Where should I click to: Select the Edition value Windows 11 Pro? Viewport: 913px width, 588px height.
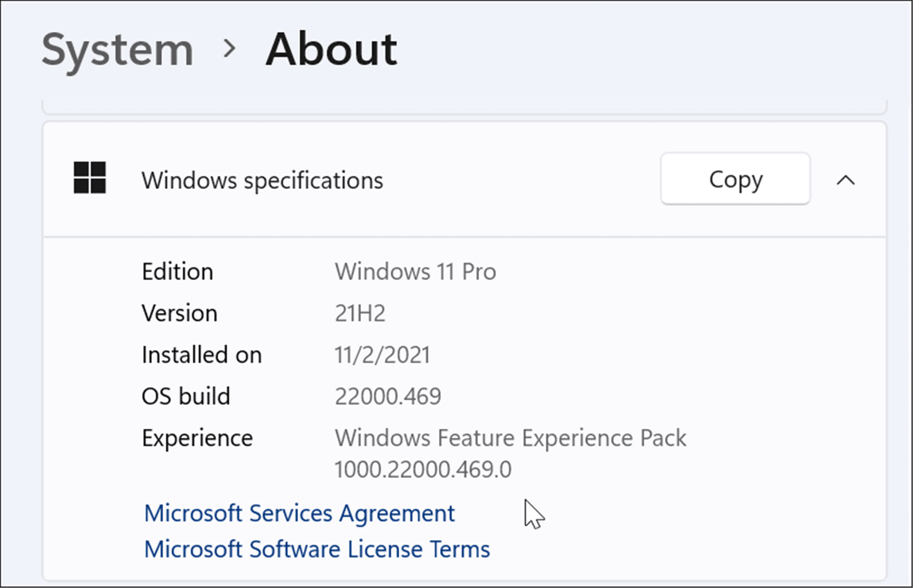click(x=416, y=271)
